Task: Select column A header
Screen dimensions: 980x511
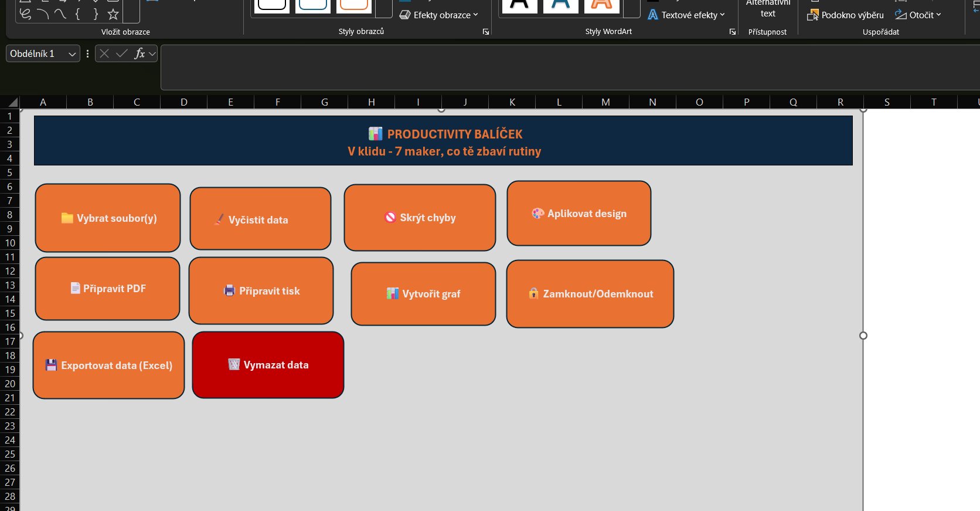Action: [43, 102]
